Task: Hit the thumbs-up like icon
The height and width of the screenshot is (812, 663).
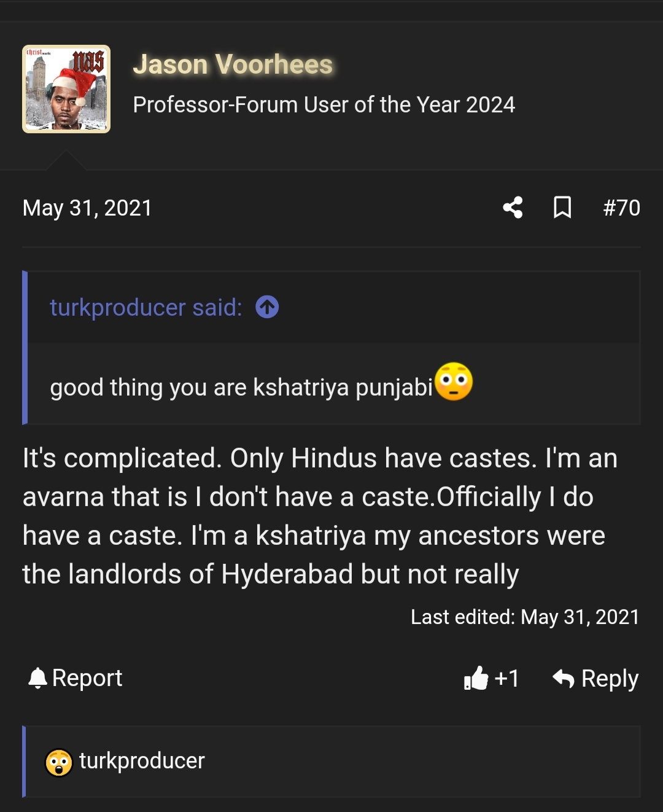Action: pos(476,679)
